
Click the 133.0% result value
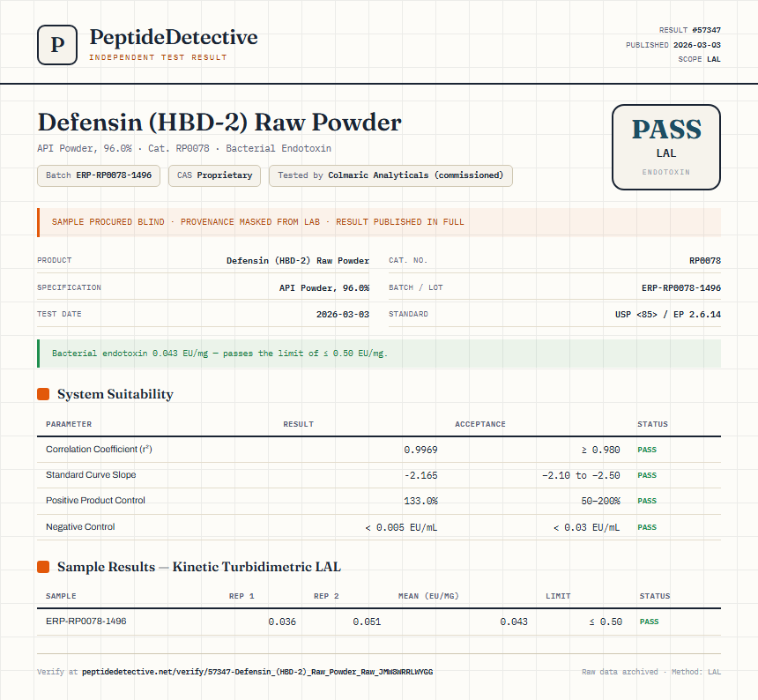coord(420,502)
